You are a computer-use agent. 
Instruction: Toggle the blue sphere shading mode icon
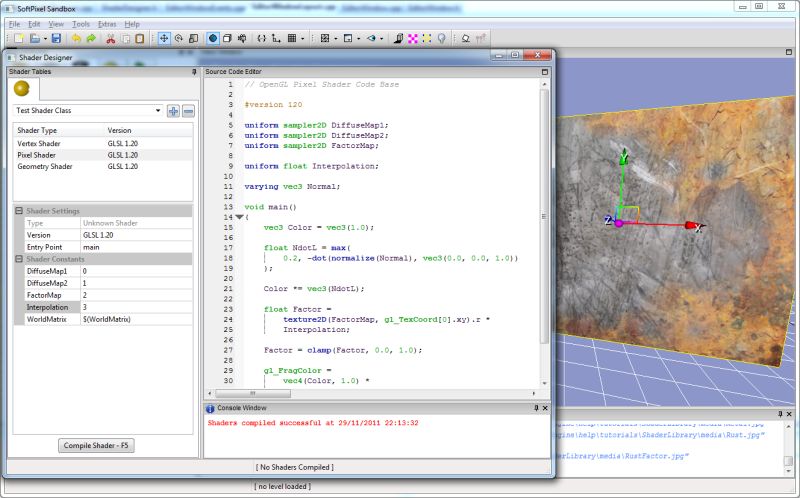click(x=212, y=38)
